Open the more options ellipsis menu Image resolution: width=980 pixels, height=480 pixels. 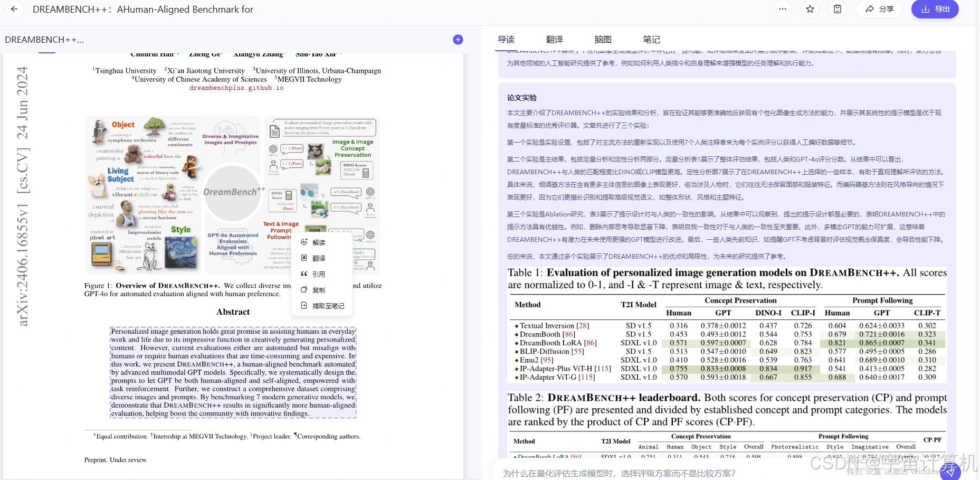click(782, 9)
